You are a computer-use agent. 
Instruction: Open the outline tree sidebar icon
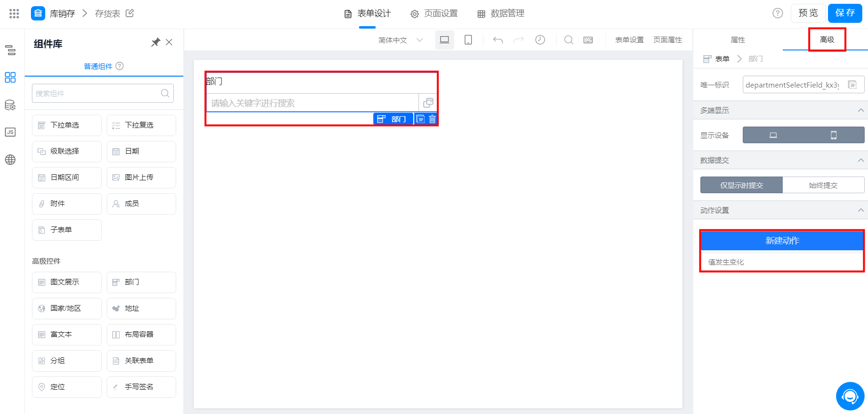(x=10, y=50)
